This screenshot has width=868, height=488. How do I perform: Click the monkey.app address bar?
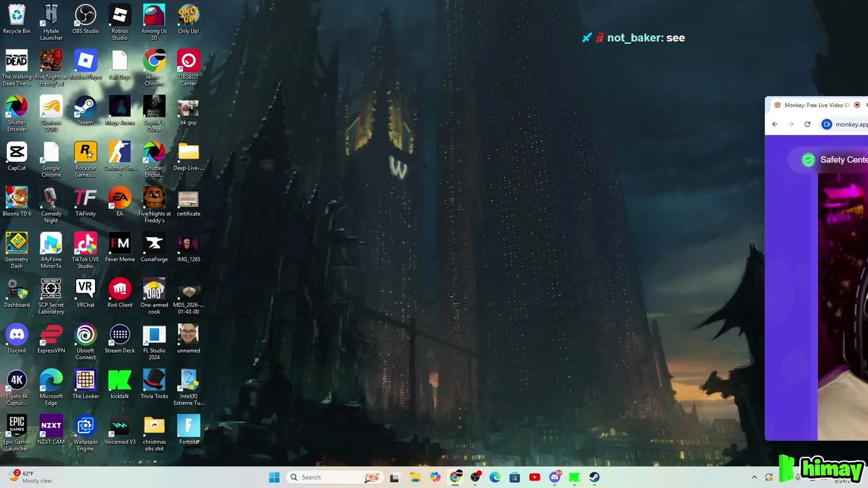coord(844,124)
